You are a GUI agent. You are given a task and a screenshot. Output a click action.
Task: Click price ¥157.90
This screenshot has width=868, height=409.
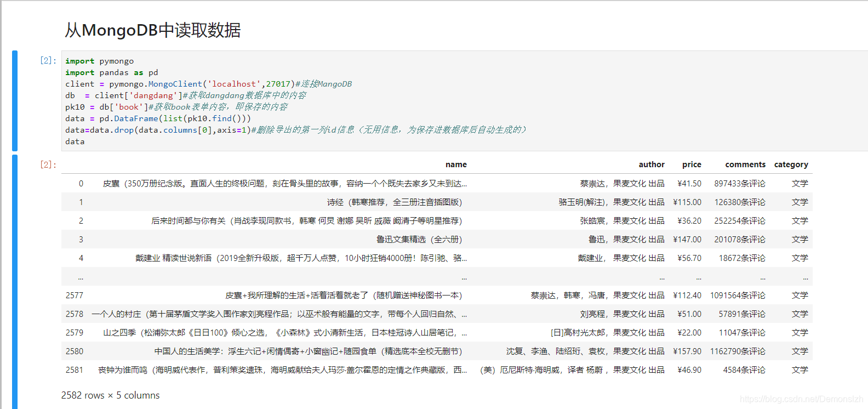click(x=687, y=351)
